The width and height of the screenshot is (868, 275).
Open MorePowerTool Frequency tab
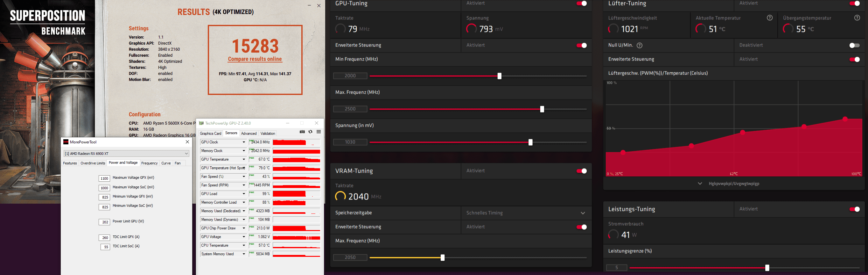pos(149,163)
